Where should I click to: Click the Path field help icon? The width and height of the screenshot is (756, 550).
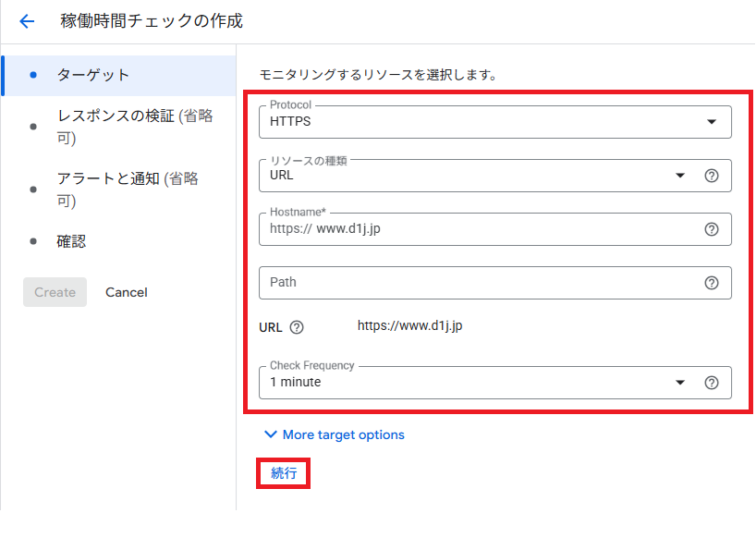pyautogui.click(x=712, y=283)
